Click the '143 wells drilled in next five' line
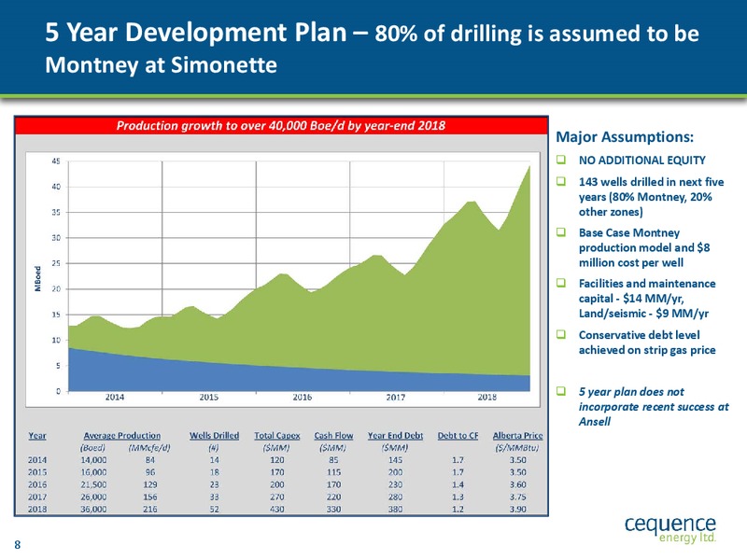 point(651,182)
